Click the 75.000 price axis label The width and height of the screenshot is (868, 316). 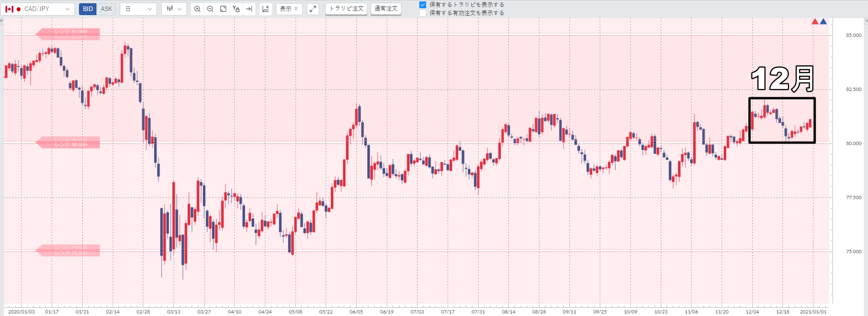[854, 252]
